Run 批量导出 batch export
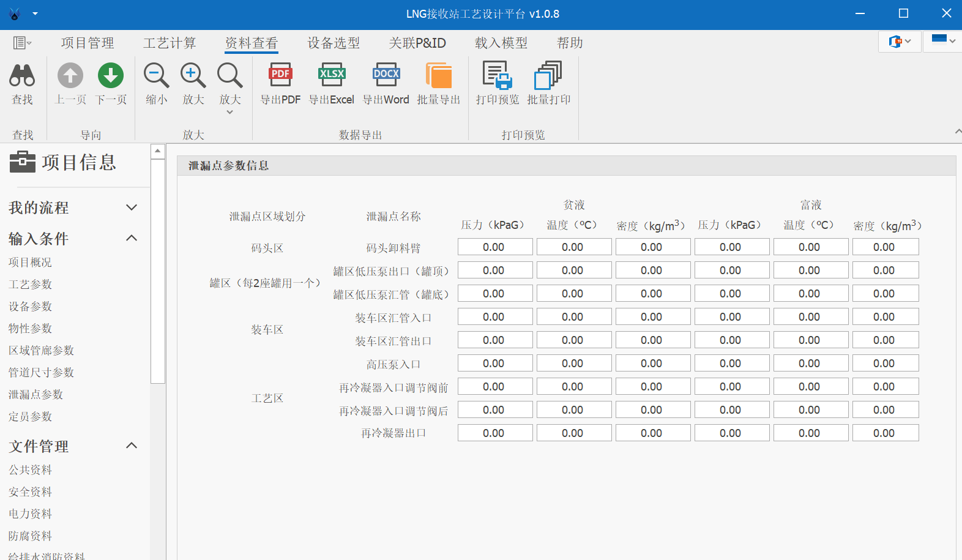Image resolution: width=962 pixels, height=560 pixels. 439,76
